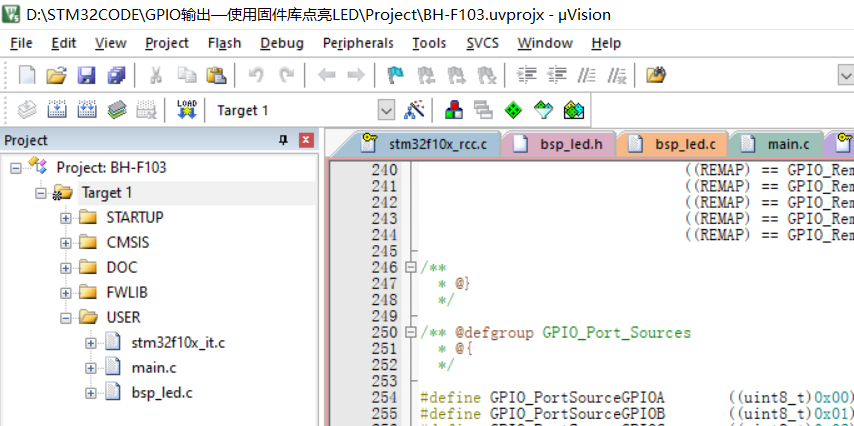Expand the STARTUP group
The width and height of the screenshot is (854, 426).
(66, 218)
